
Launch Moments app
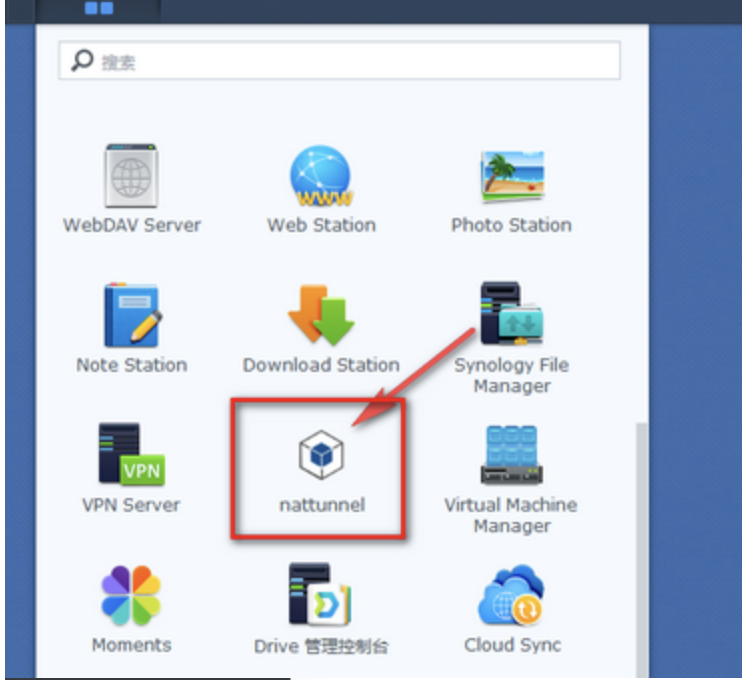point(131,595)
